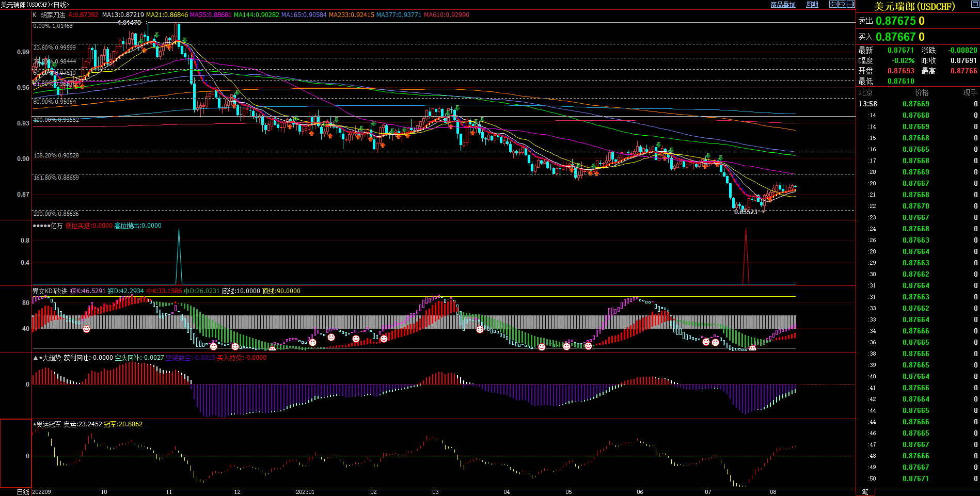Click the 日线 period label at bottom-left

[x=23, y=492]
